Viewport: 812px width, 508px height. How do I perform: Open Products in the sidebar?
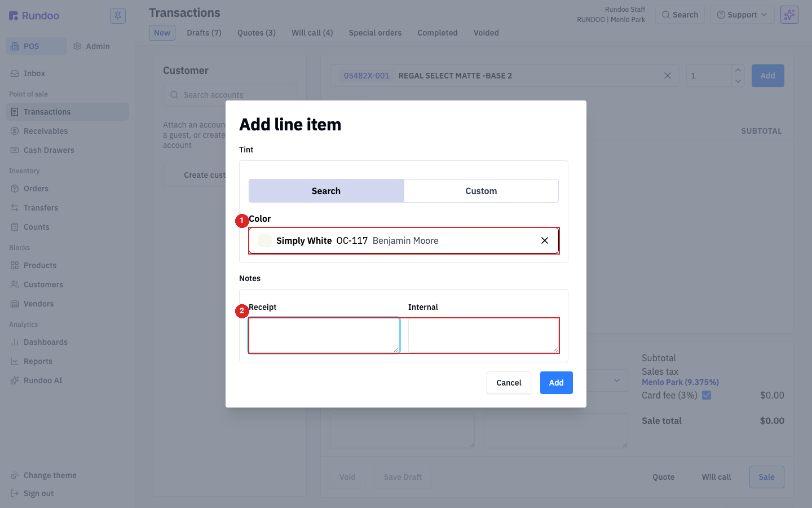(x=67, y=265)
